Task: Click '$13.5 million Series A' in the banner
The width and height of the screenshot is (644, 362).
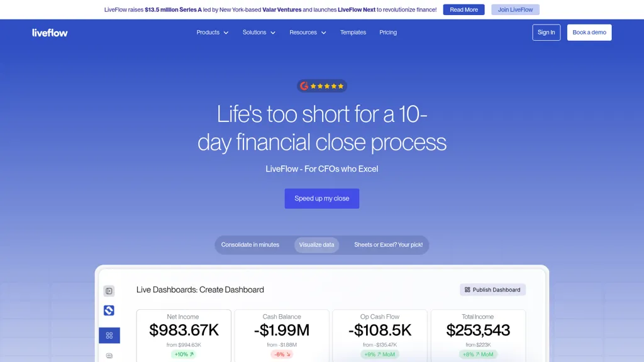Action: pos(174,9)
